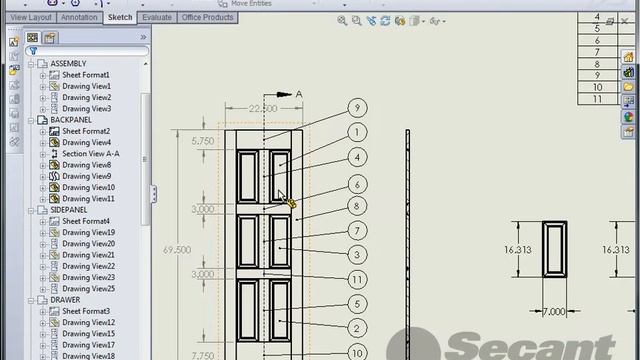
Task: Click the 5.750 dimension
Action: point(203,141)
